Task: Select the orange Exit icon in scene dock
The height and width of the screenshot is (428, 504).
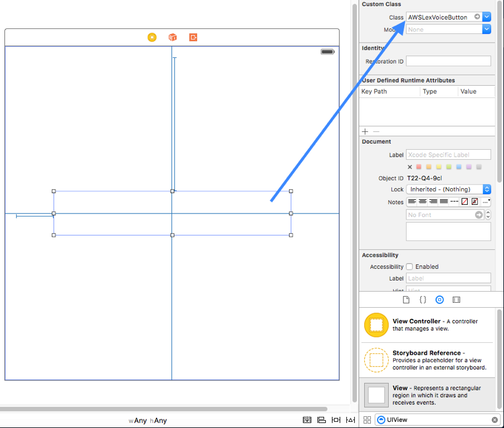Action: [x=193, y=38]
